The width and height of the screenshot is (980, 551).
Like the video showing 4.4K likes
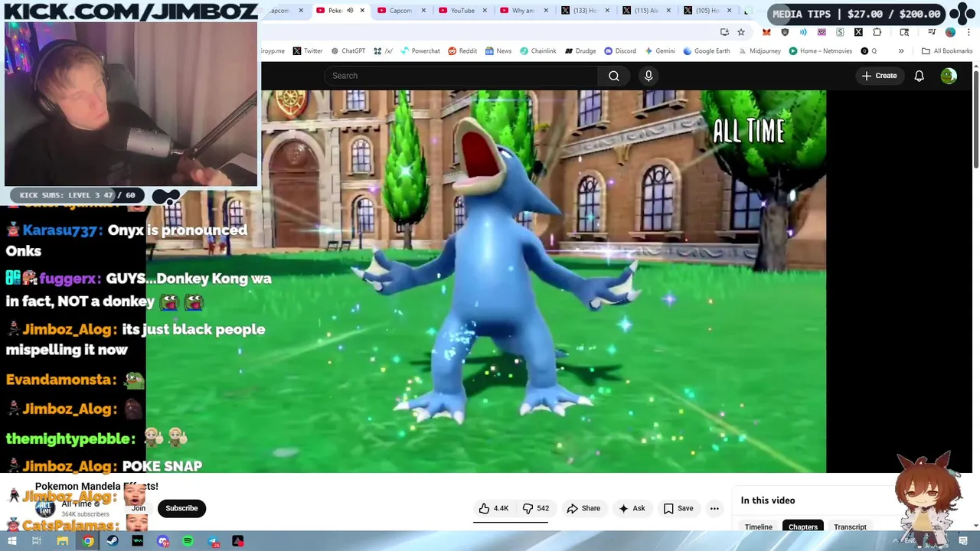(493, 508)
